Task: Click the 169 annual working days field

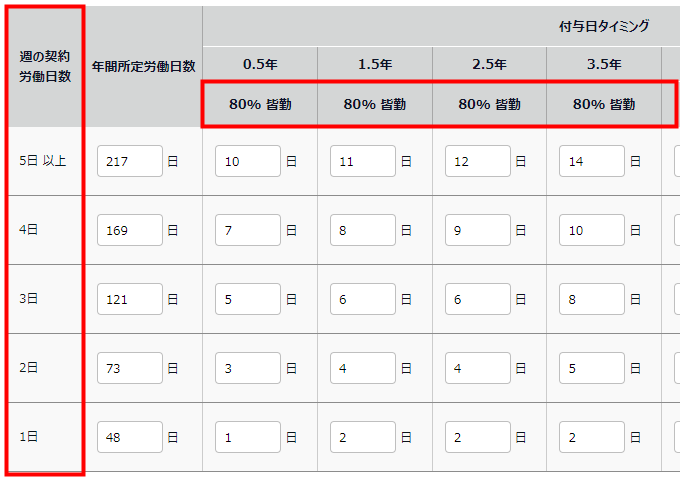Action: pos(129,230)
